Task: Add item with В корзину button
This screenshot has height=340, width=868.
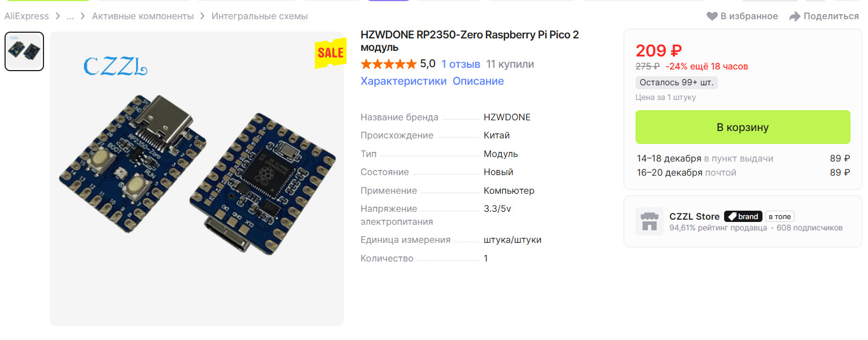Action: (743, 127)
